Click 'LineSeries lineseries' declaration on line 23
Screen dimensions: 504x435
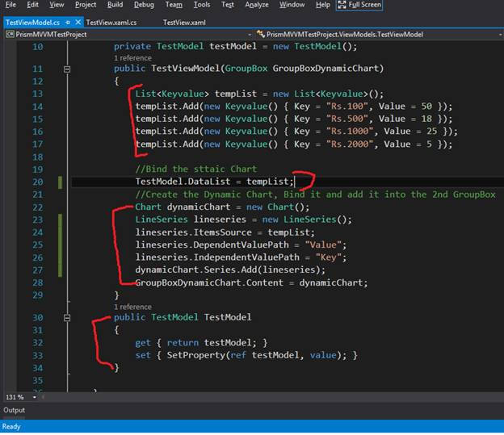(191, 220)
